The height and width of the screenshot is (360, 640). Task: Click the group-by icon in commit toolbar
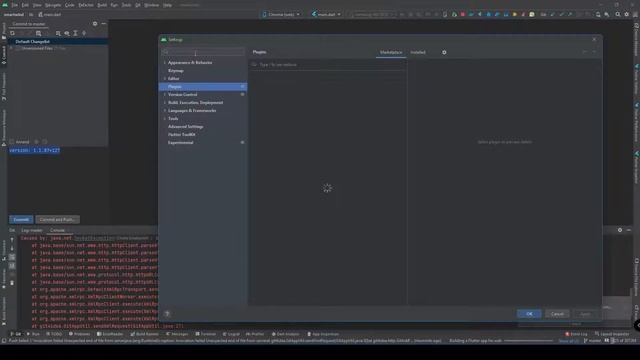58,33
